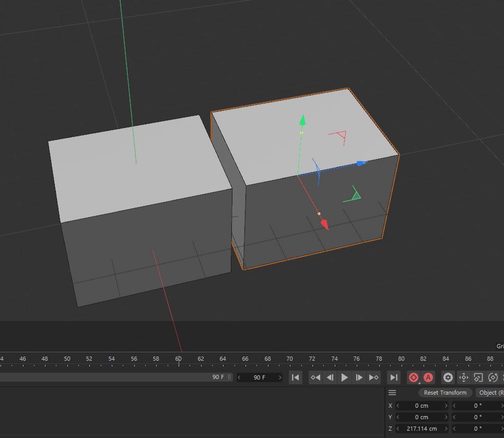
Task: Decrease the current frame 90 F value
Action: 240,377
